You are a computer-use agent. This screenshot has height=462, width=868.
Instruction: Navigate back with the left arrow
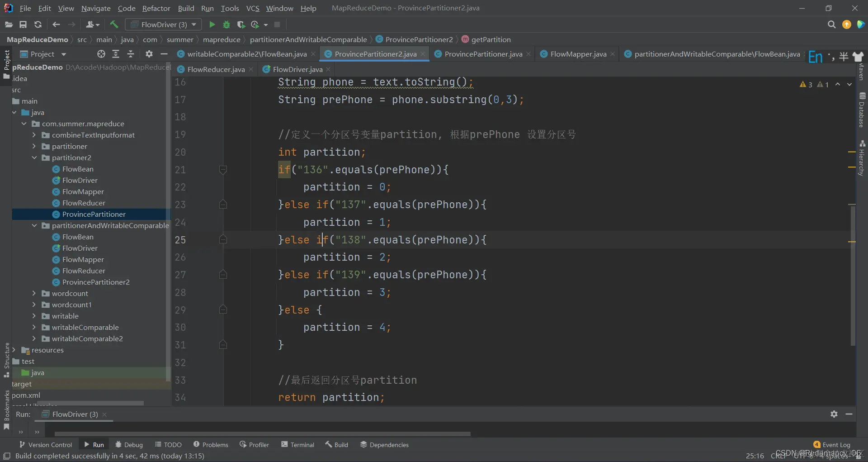[56, 24]
